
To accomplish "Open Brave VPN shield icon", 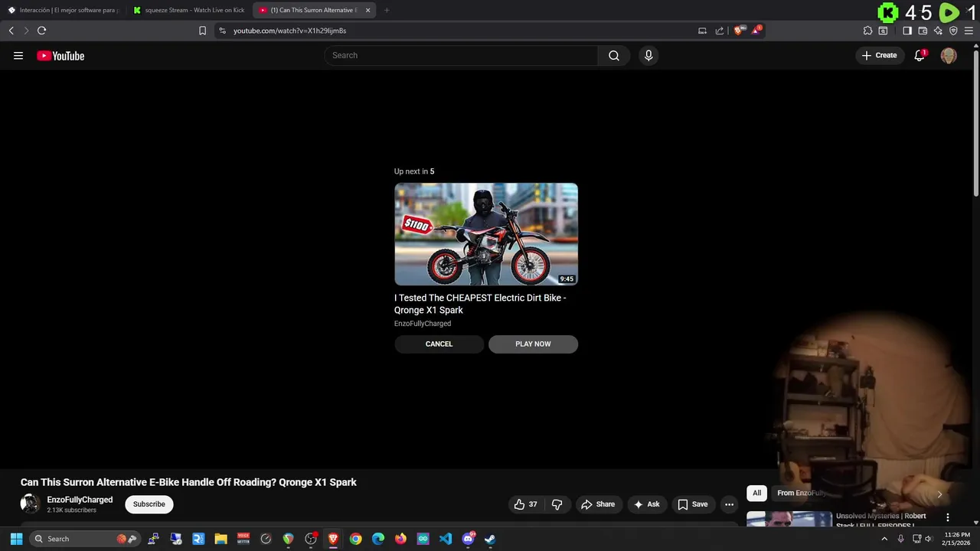I will pyautogui.click(x=953, y=31).
